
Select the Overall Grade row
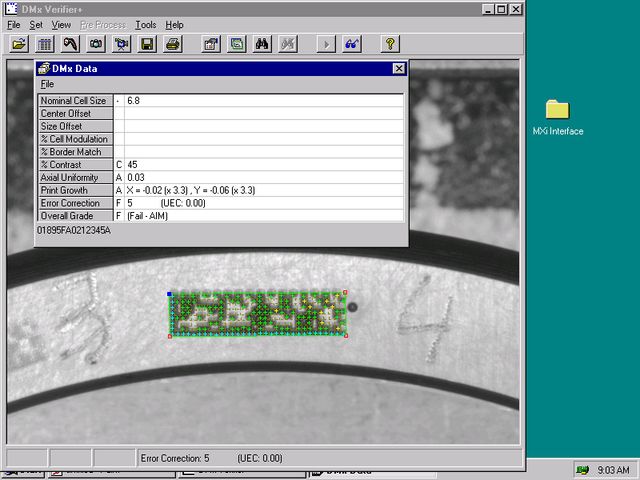[x=75, y=215]
